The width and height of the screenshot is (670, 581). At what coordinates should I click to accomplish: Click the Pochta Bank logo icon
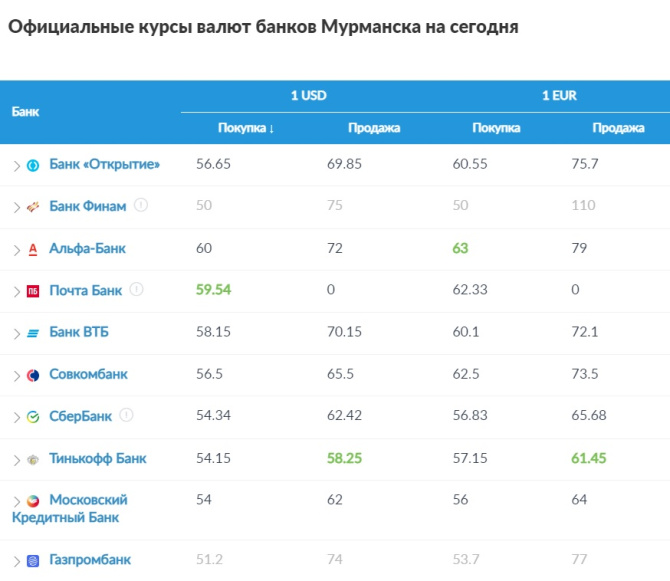click(x=33, y=291)
